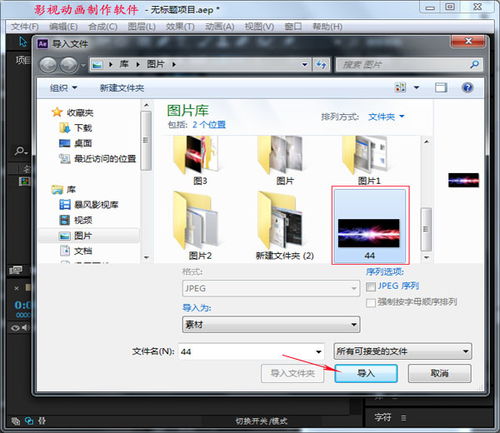Viewport: 500px width, 433px height.
Task: Open the 合成(C) menu
Action: pyautogui.click(x=103, y=27)
